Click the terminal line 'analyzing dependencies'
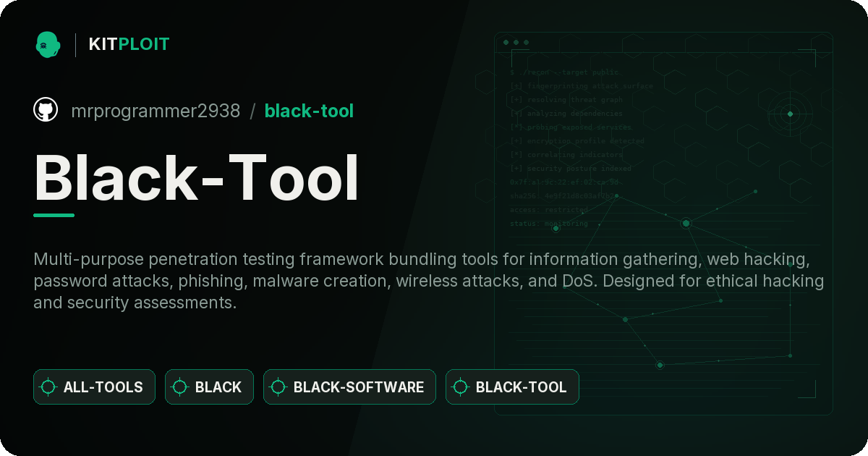The image size is (868, 456). (566, 114)
